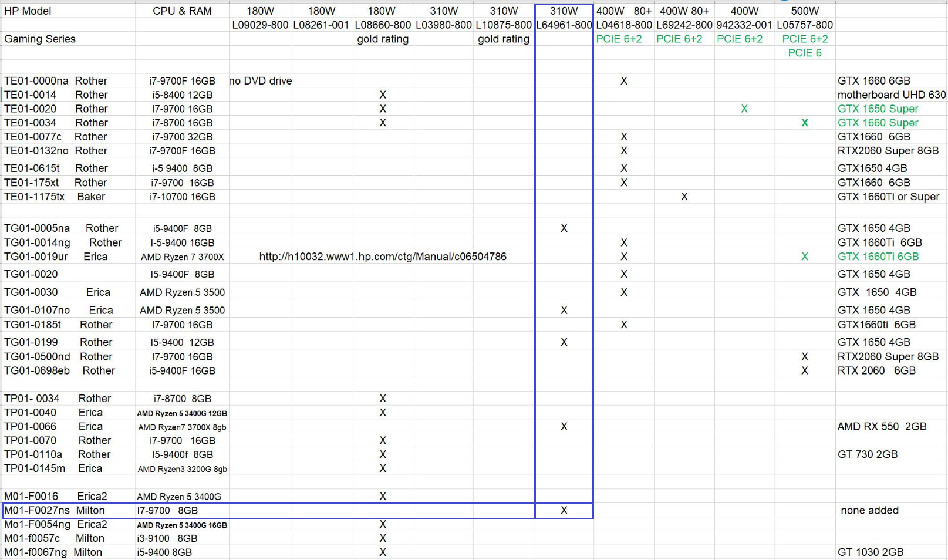Click the gold rating label under L08660-800
948x560 pixels.
382,39
